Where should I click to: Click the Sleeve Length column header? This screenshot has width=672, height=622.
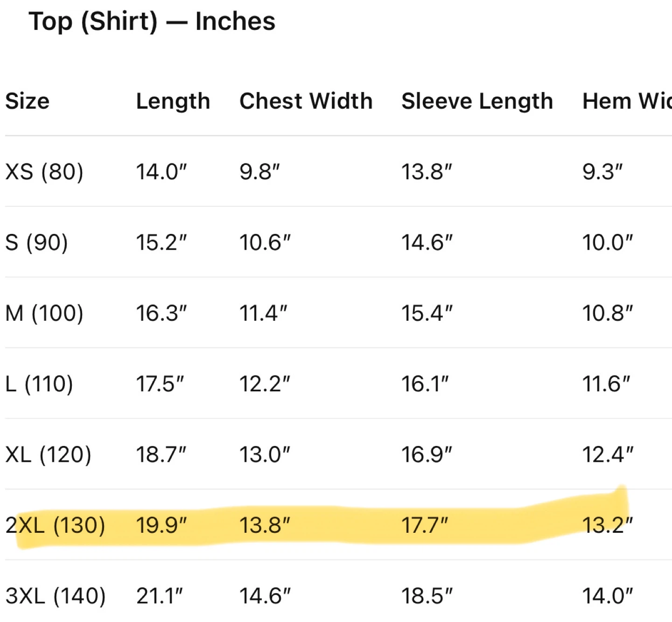coord(477,102)
